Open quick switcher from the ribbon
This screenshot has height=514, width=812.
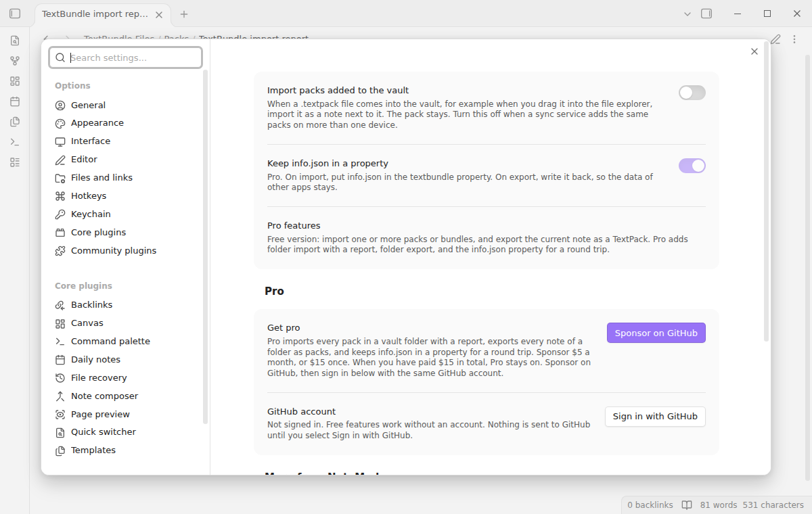click(15, 41)
